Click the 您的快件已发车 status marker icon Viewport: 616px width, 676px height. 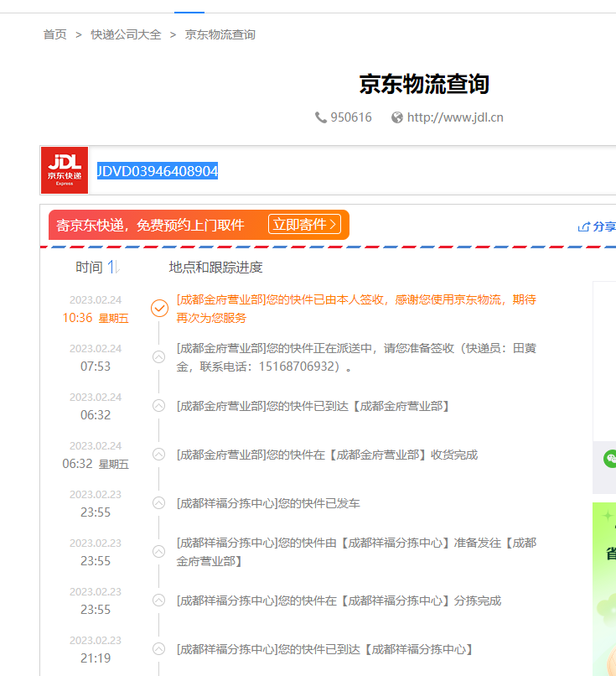(x=159, y=503)
